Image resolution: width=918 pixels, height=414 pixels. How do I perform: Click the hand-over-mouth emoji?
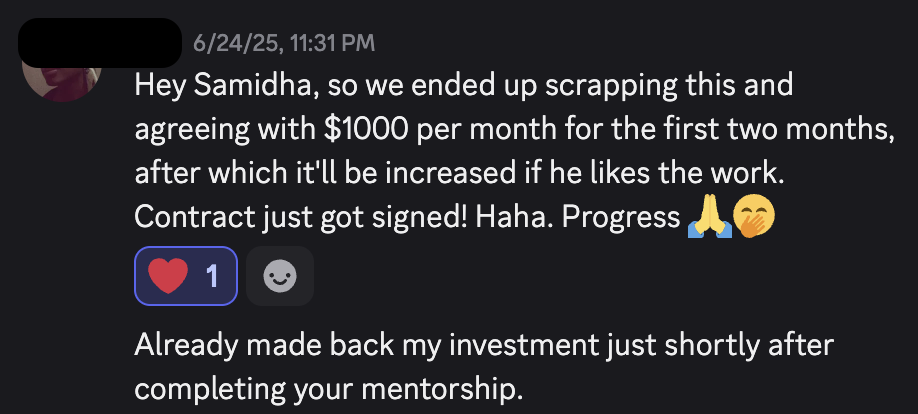[754, 217]
